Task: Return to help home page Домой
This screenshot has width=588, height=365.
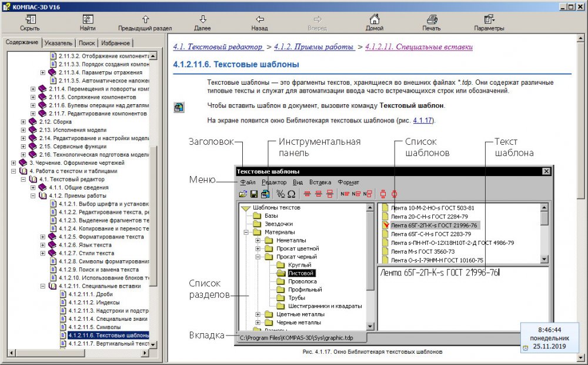Action: [x=374, y=22]
